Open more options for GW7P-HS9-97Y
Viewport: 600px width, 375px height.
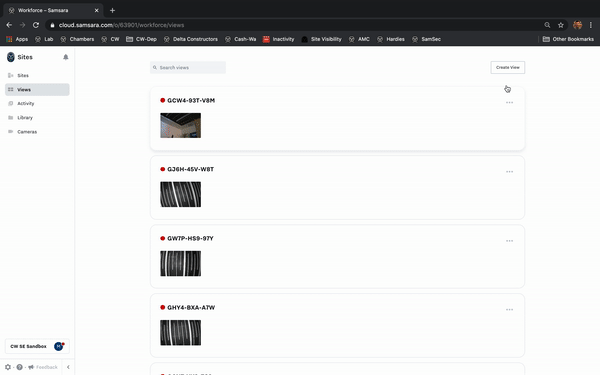[x=509, y=241]
